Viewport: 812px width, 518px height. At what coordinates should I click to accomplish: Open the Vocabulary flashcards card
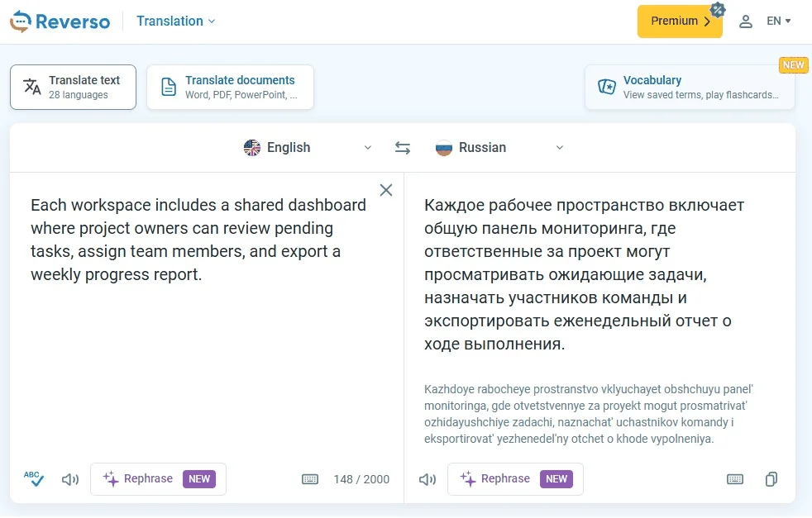pyautogui.click(x=690, y=87)
